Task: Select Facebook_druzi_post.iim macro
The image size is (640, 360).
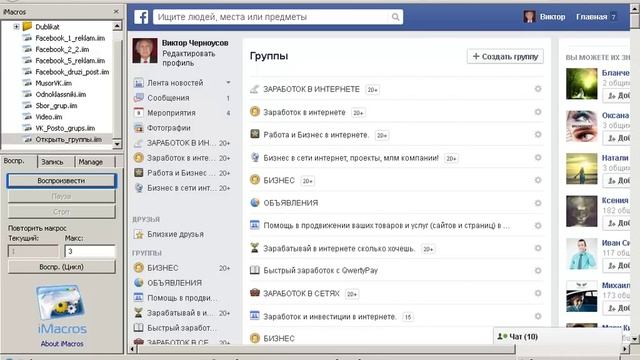Action: pyautogui.click(x=72, y=72)
